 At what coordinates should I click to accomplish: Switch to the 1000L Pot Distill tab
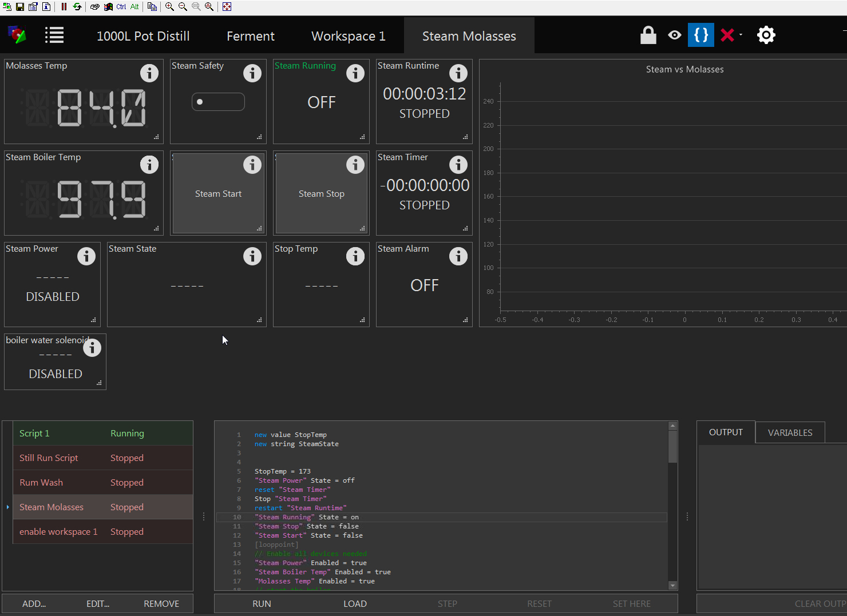143,36
